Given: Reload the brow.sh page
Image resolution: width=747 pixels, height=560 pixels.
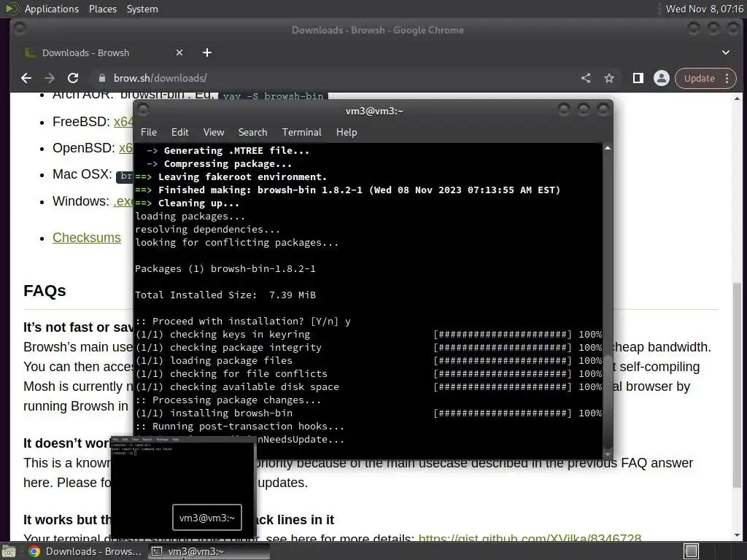Looking at the screenshot, I should [x=73, y=78].
